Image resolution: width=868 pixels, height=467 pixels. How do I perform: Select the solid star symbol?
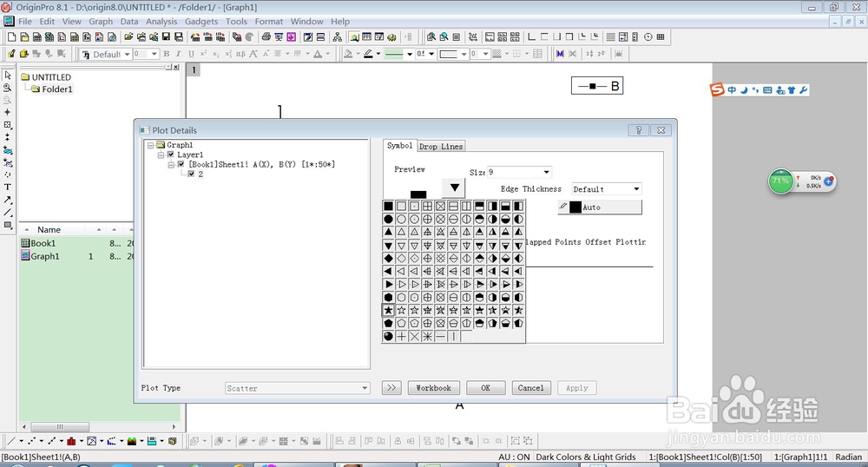click(388, 311)
